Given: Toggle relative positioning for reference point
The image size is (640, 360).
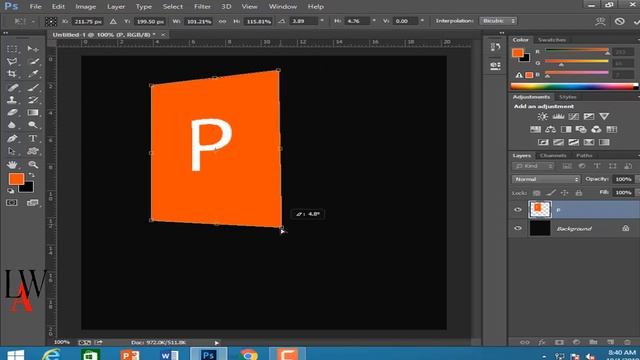Looking at the screenshot, I should pyautogui.click(x=113, y=21).
